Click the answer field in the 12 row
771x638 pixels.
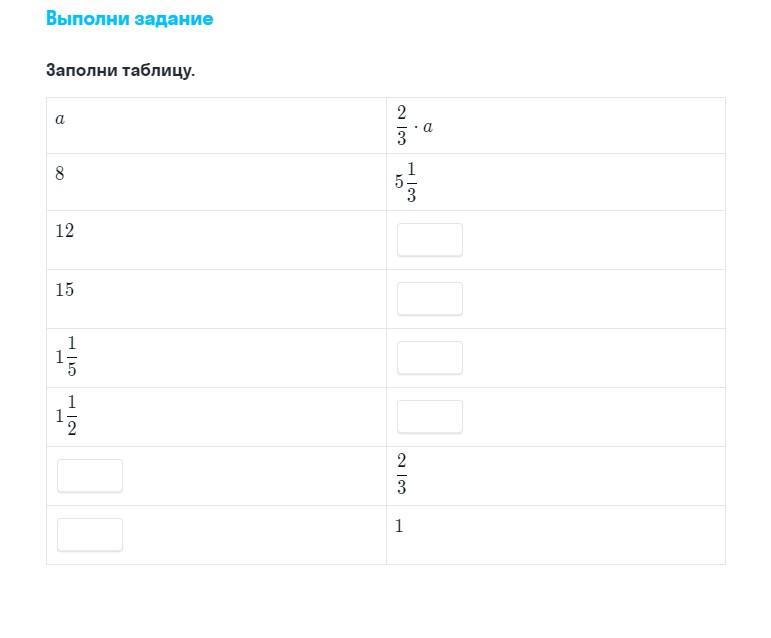(430, 240)
